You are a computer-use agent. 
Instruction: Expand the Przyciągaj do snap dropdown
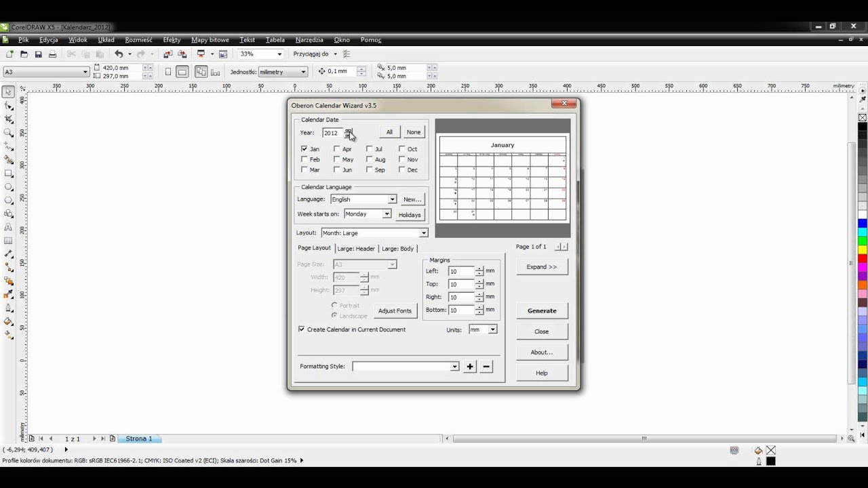click(x=335, y=54)
